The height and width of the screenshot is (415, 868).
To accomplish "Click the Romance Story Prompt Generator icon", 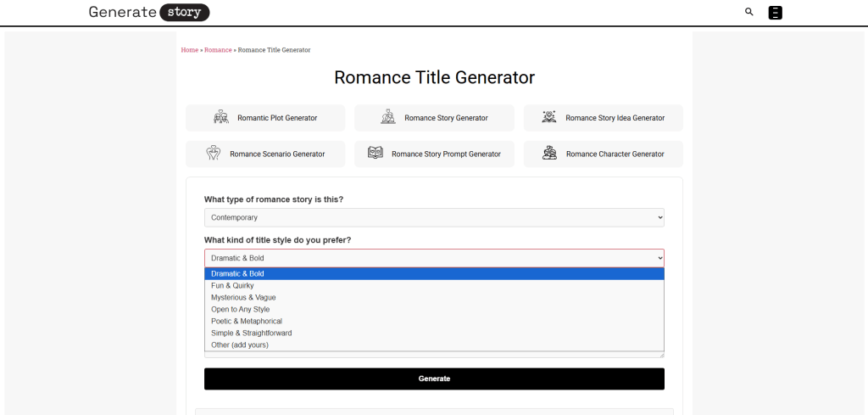I will click(376, 154).
